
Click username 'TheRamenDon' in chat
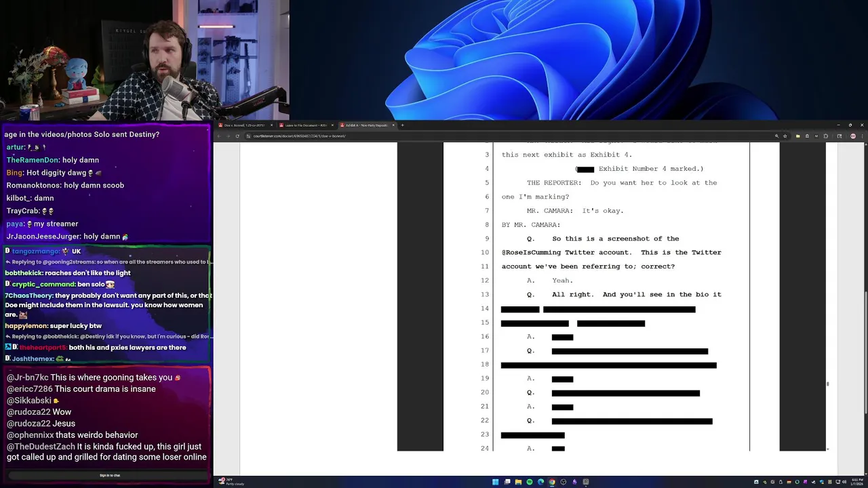[33, 160]
